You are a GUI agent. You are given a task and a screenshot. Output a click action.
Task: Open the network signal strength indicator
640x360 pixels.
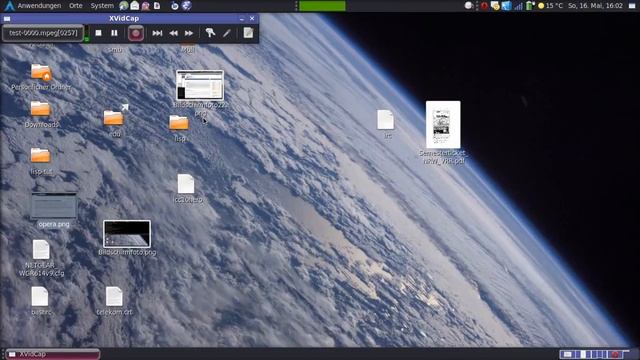pyautogui.click(x=518, y=6)
